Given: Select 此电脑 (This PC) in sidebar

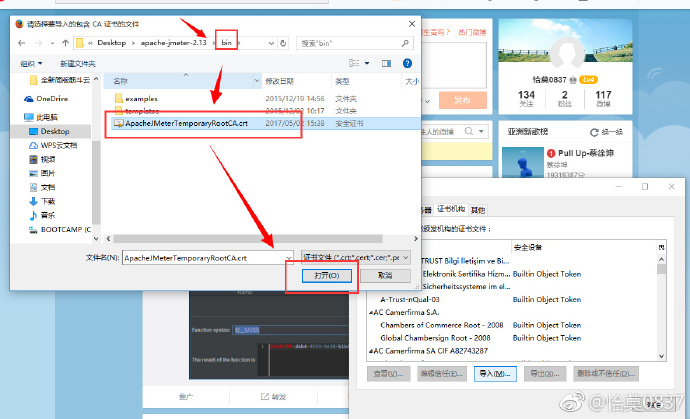Looking at the screenshot, I should pos(47,117).
